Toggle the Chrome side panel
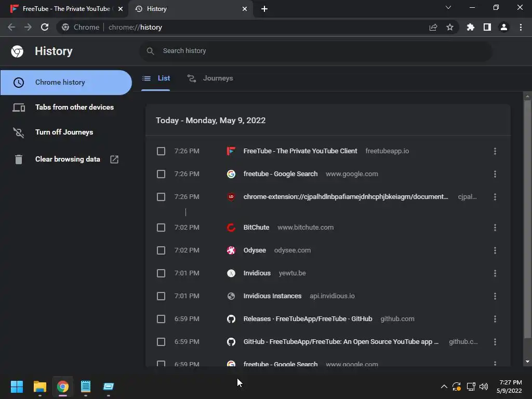Viewport: 532px width, 399px height. (487, 27)
